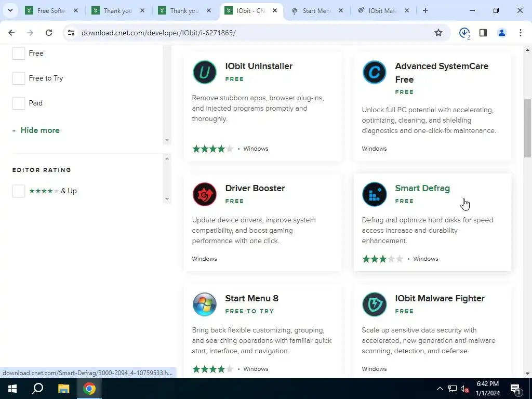Open the Chrome profile icon
Viewport: 532px width, 399px height.
pos(502,33)
